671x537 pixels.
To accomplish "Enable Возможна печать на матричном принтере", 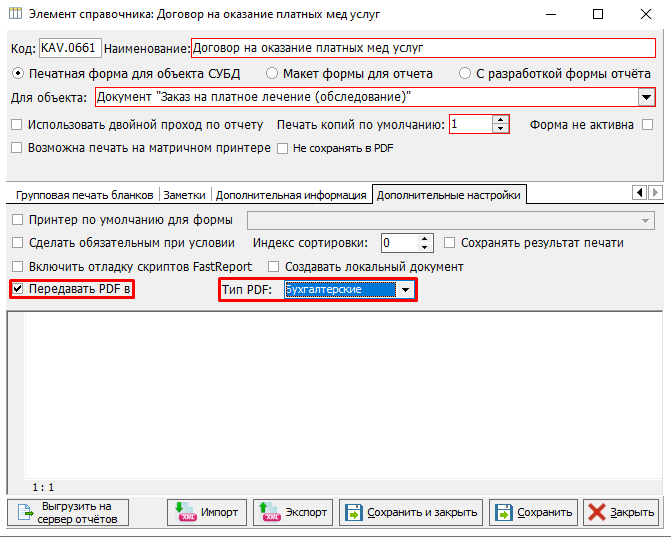I will [x=17, y=148].
